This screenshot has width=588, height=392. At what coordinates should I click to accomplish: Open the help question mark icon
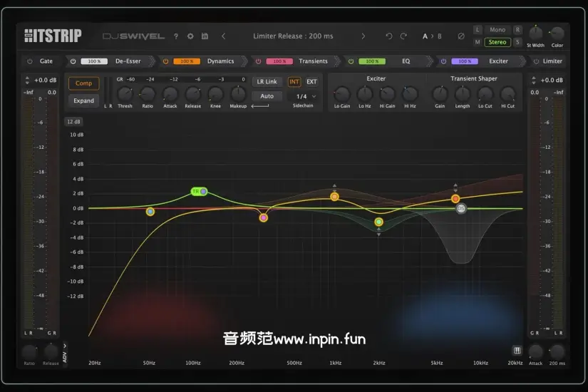pyautogui.click(x=176, y=36)
